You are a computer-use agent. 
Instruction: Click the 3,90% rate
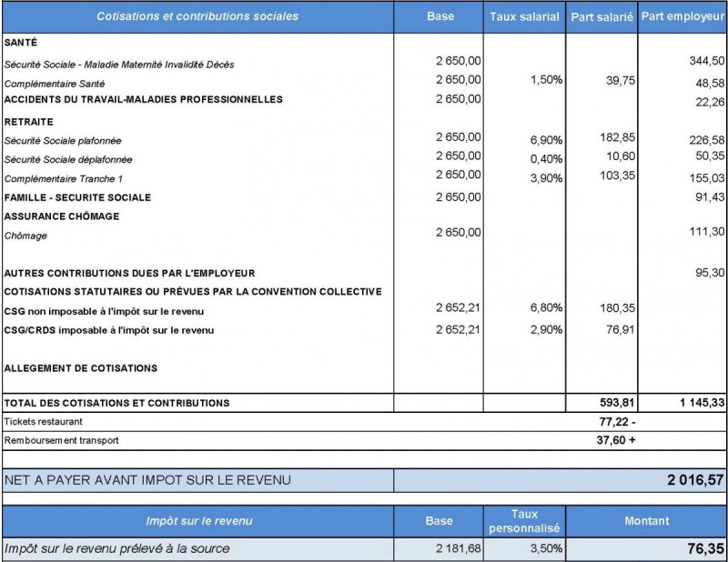pos(547,178)
